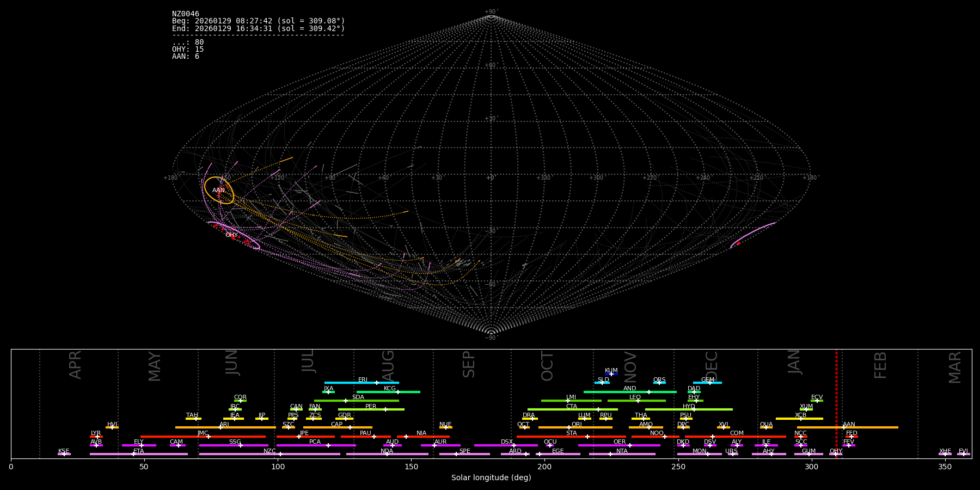Select the Beg: 20260129 08:27:42 line
980x490 pixels.
[259, 21]
